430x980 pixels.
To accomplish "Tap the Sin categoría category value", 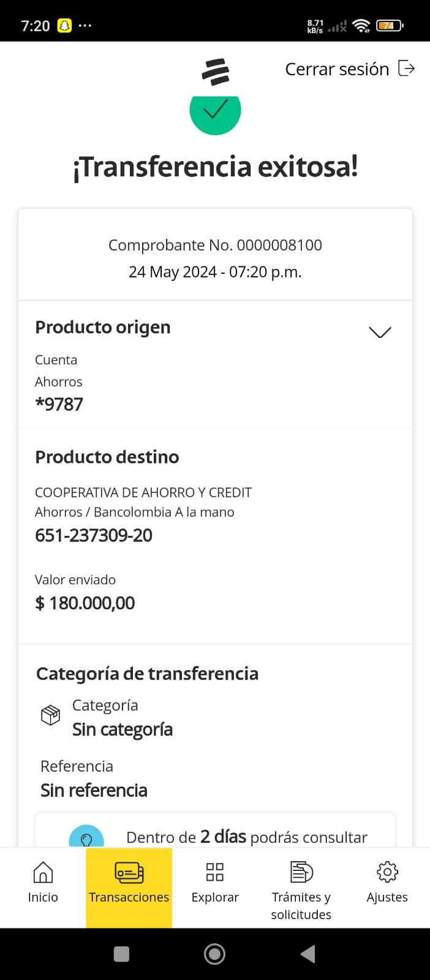I will (x=123, y=729).
